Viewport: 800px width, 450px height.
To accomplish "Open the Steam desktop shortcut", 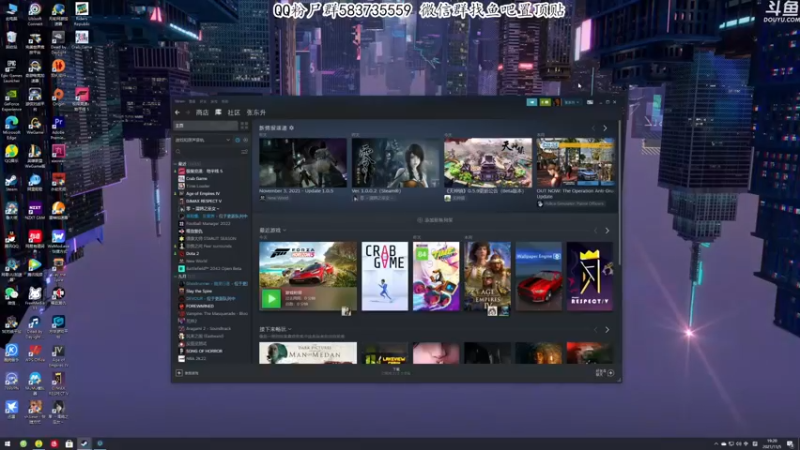I will click(x=11, y=183).
